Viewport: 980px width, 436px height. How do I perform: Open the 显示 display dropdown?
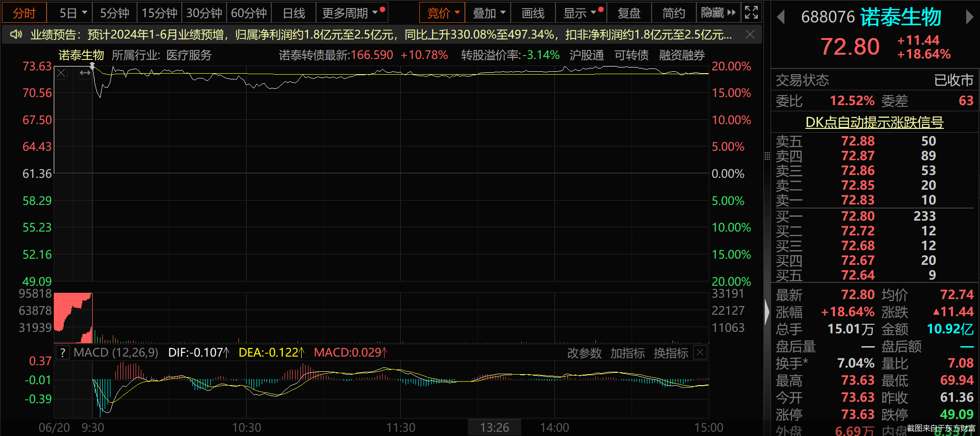581,13
